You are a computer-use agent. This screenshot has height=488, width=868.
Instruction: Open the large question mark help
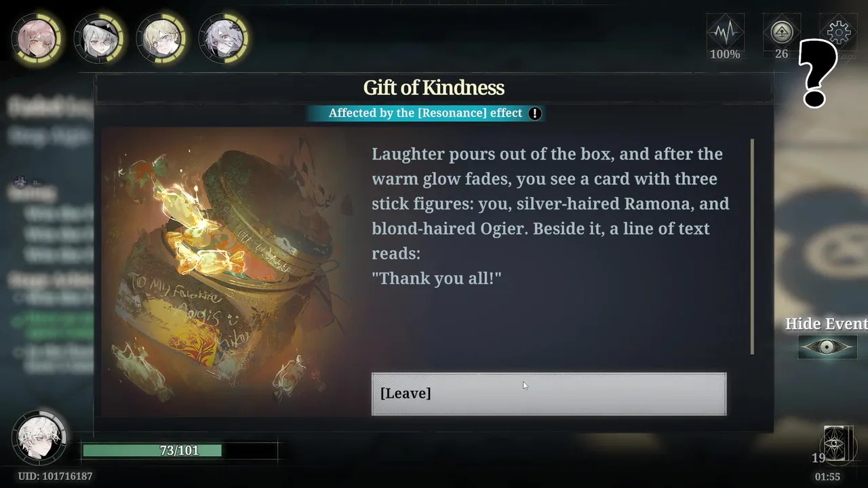coord(818,74)
